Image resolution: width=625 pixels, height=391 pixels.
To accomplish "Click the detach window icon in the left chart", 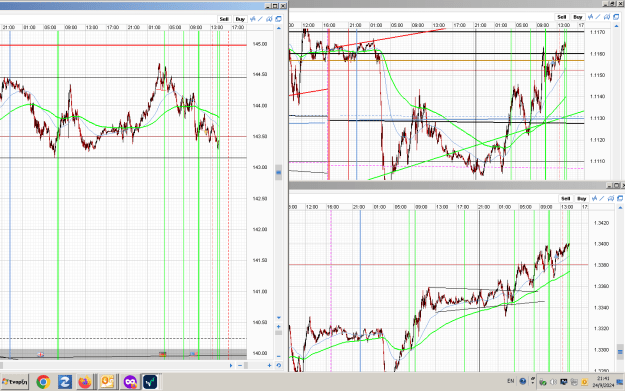I will (278, 19).
